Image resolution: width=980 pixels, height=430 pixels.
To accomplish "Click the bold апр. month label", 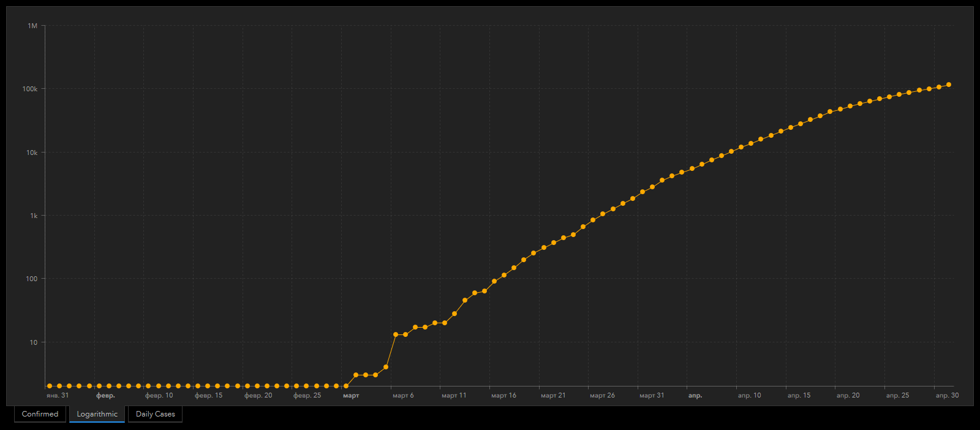I will 695,396.
